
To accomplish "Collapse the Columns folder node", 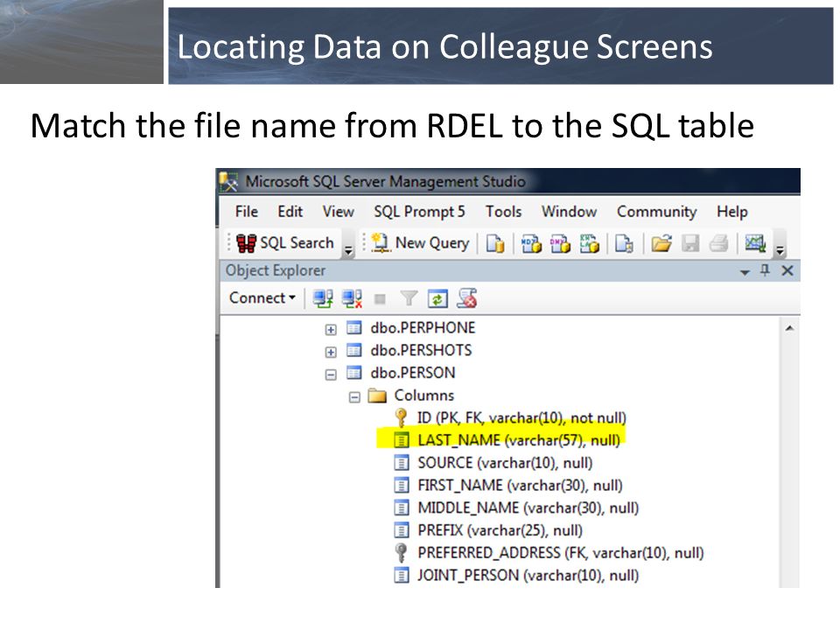I will (354, 397).
